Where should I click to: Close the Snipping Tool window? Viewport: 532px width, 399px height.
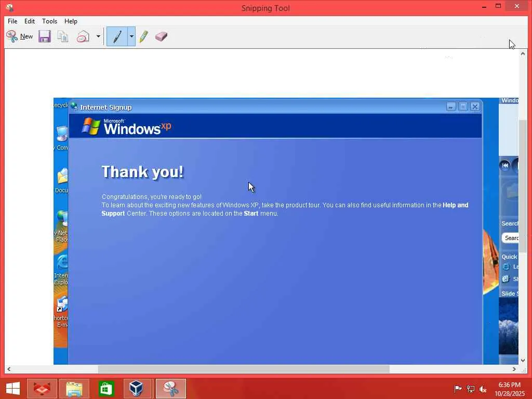click(517, 6)
